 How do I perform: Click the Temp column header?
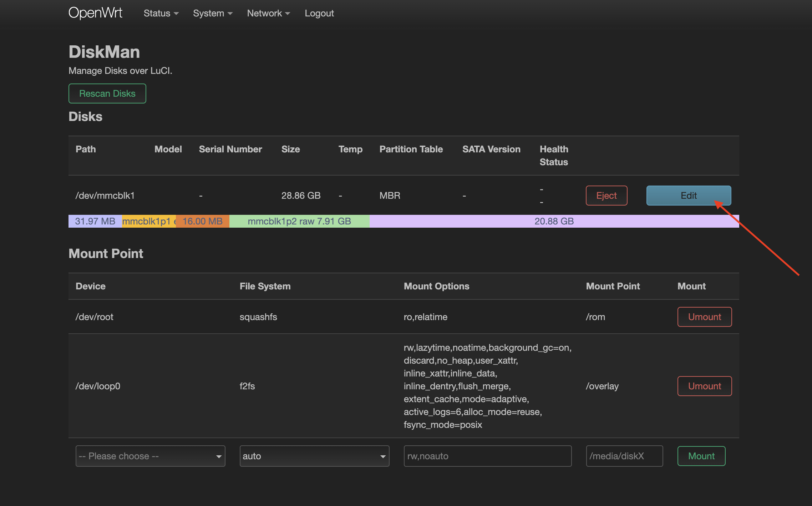coord(350,149)
